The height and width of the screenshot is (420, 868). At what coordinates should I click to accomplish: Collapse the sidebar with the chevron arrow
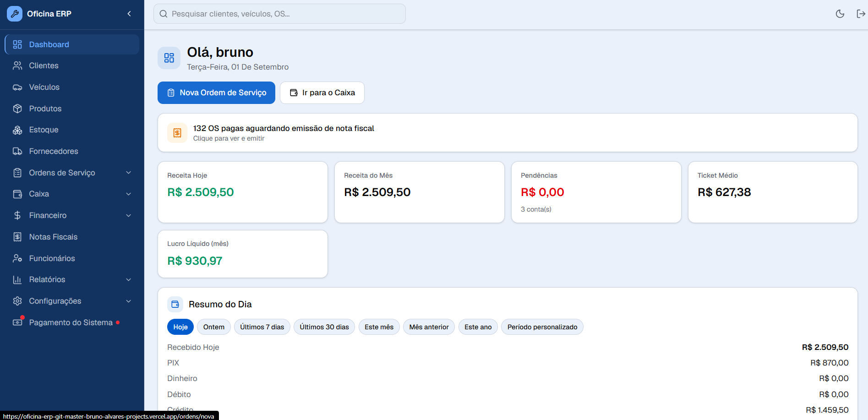pyautogui.click(x=129, y=14)
